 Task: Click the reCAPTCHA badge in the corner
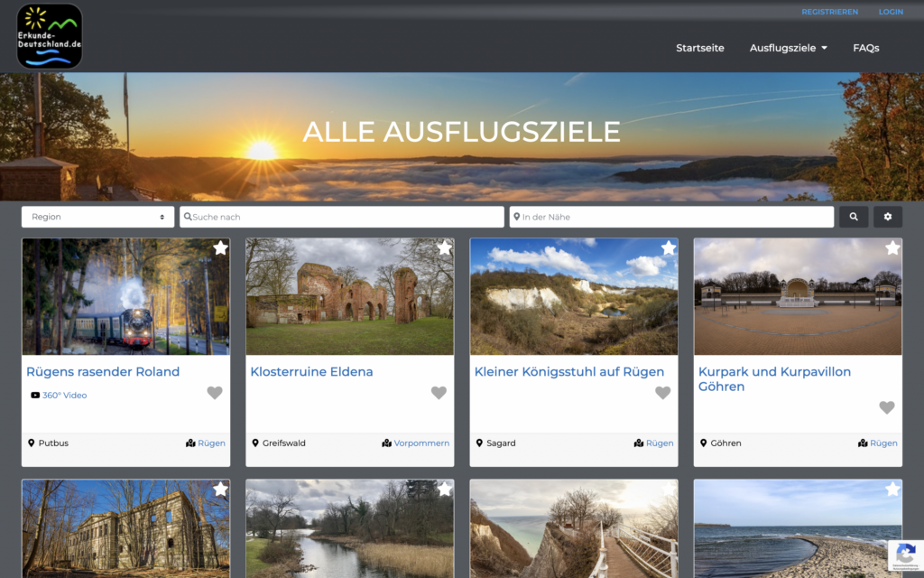coord(906,557)
